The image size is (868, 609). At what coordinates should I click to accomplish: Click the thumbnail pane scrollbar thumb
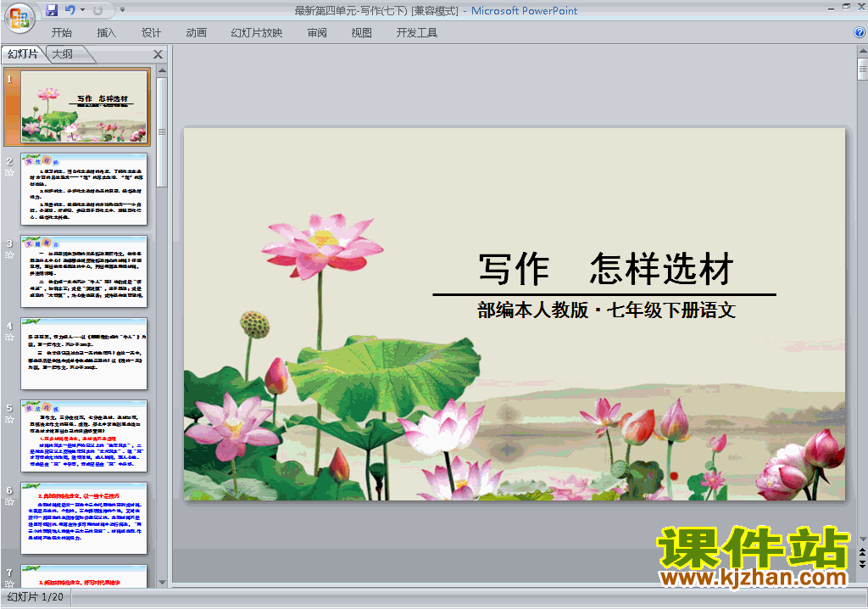pyautogui.click(x=162, y=131)
